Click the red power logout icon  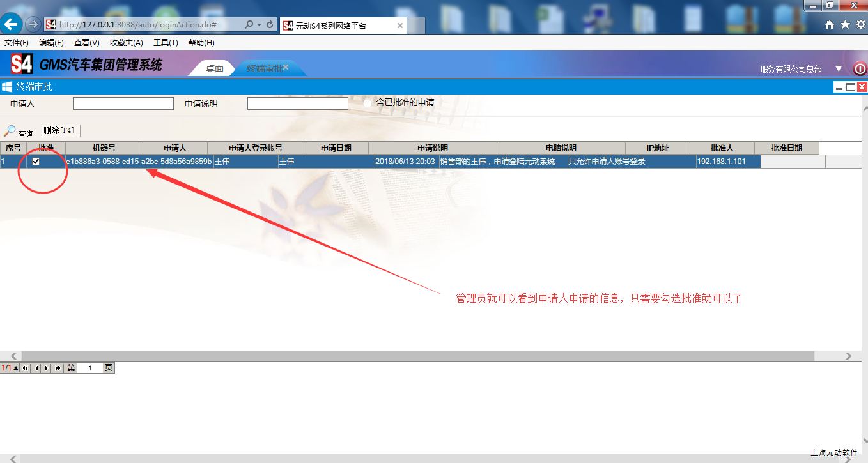pos(860,68)
